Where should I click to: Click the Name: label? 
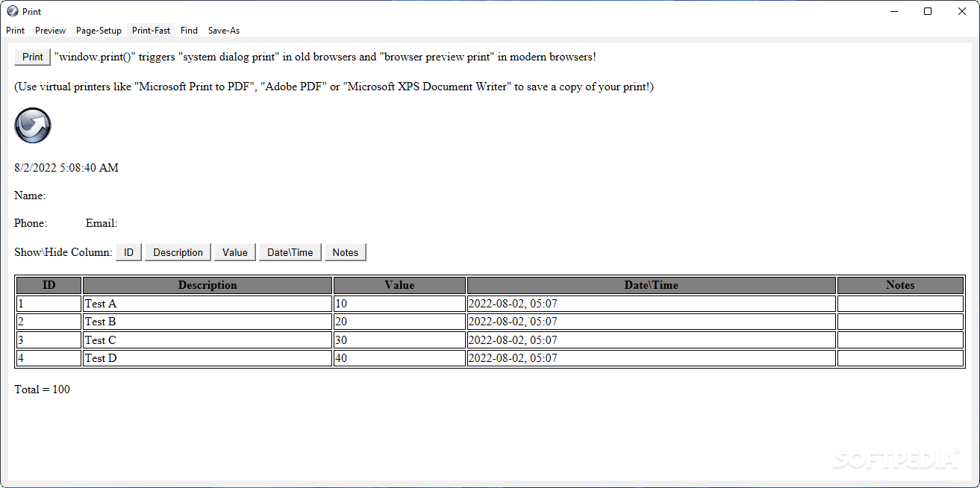point(30,195)
